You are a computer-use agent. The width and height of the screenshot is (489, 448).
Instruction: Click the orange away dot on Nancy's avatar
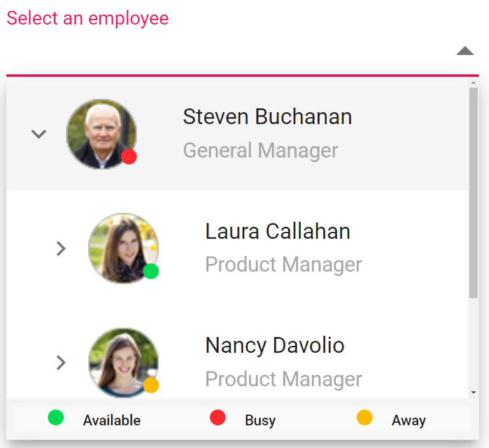click(x=151, y=385)
